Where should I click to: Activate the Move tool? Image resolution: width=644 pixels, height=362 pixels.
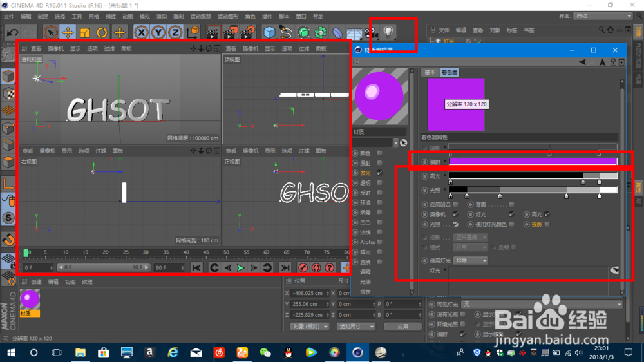[x=68, y=32]
